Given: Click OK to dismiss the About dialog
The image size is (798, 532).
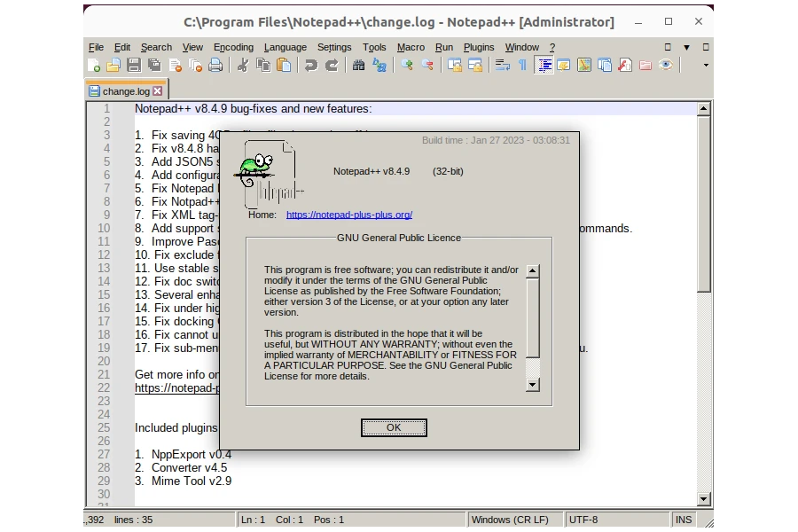Looking at the screenshot, I should pyautogui.click(x=394, y=427).
